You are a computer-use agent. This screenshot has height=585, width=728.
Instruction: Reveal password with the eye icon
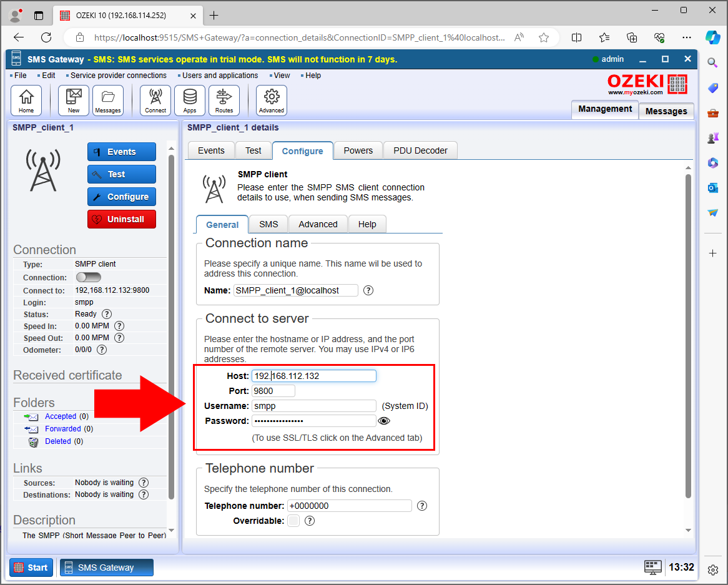(x=384, y=421)
